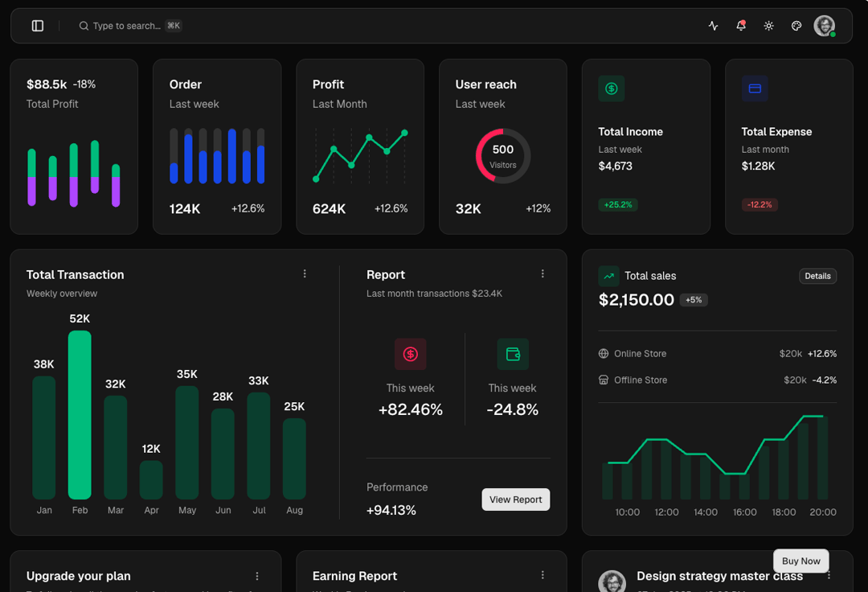
Task: Click the +82.46% this week value
Action: coord(410,409)
